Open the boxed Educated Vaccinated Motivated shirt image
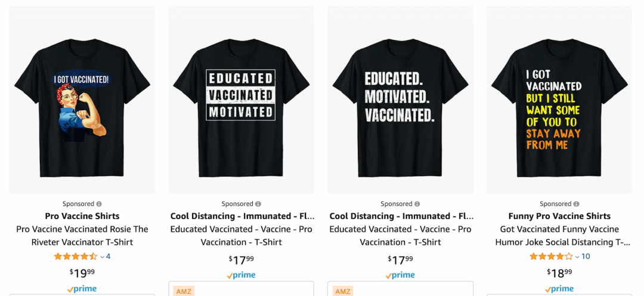644x296 pixels. [x=241, y=99]
